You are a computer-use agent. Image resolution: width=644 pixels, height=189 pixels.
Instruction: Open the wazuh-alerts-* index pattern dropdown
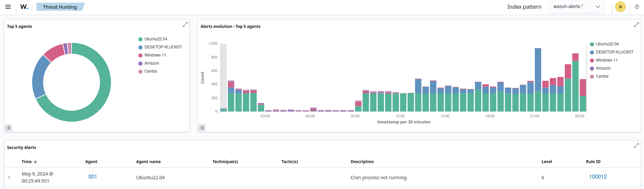pos(577,7)
